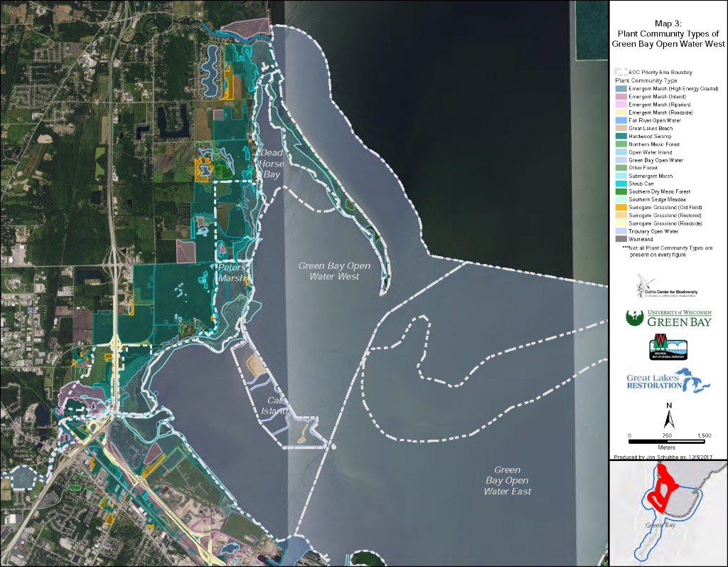Click the "Peters Marsh" map label
Image resolution: width=728 pixels, height=567 pixels.
[232, 273]
